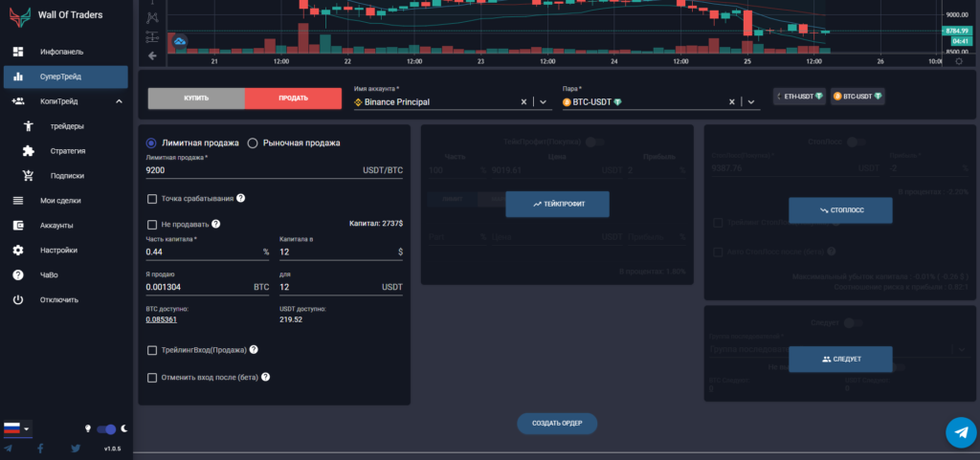Click the back arrow in chart toolbar
980x460 pixels.
point(152,55)
